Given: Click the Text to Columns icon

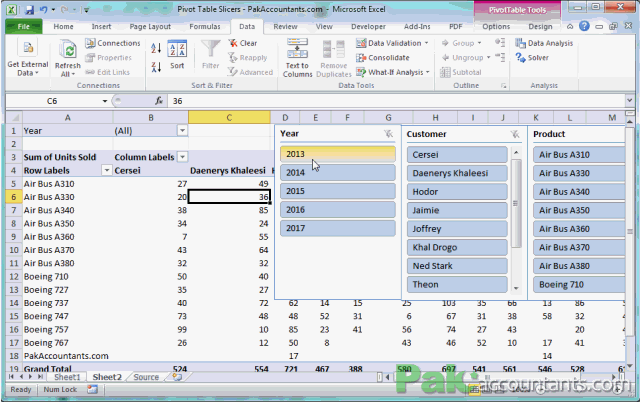Looking at the screenshot, I should [297, 48].
